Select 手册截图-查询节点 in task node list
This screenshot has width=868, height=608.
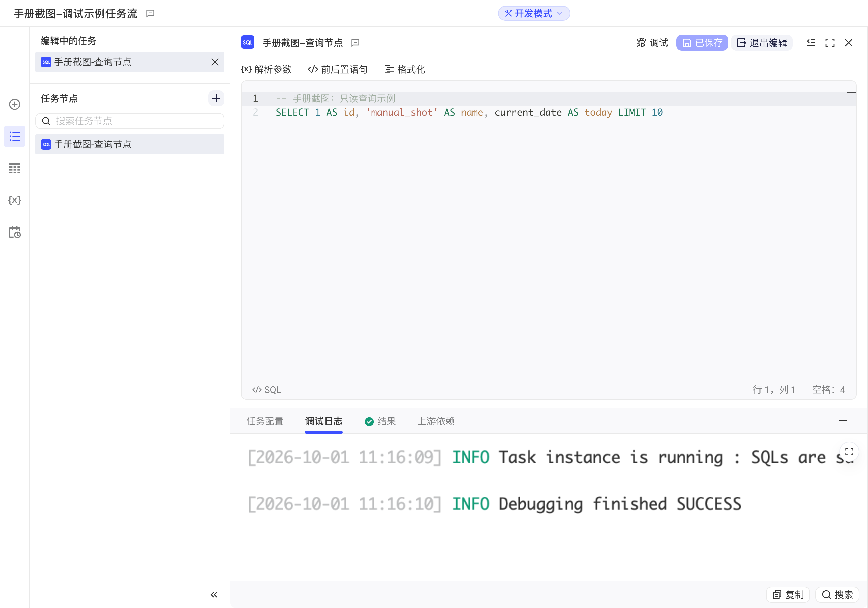[x=130, y=144]
